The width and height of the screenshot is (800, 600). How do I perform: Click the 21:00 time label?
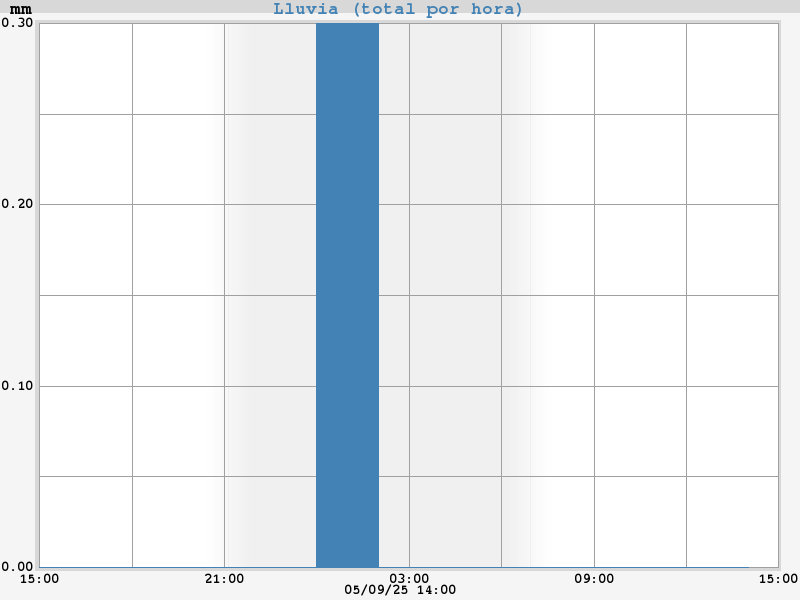pos(224,579)
